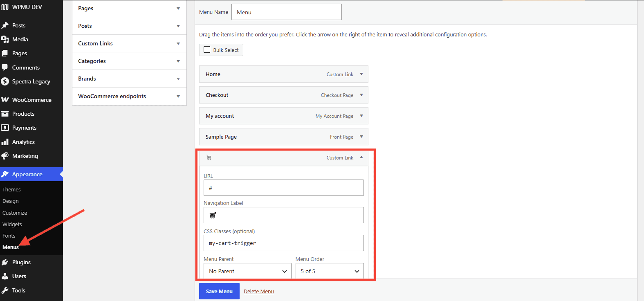Expand the Checkout menu item arrow
Image resolution: width=644 pixels, height=301 pixels.
[361, 95]
